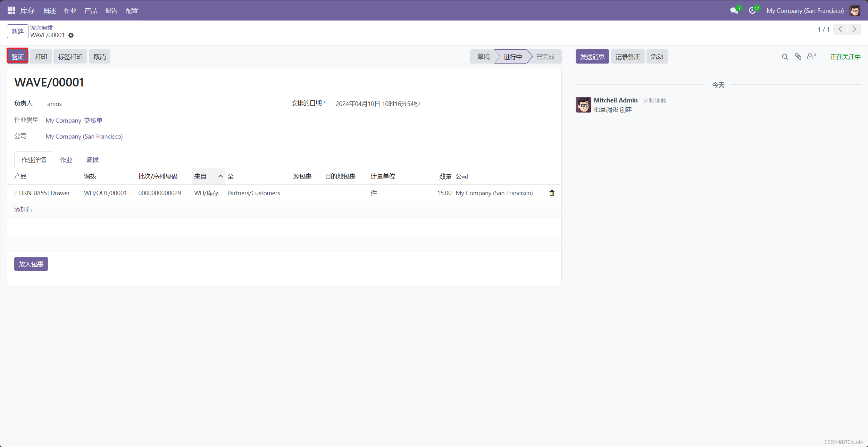
Task: Toggle the 正在关注中 following status
Action: pyautogui.click(x=845, y=57)
